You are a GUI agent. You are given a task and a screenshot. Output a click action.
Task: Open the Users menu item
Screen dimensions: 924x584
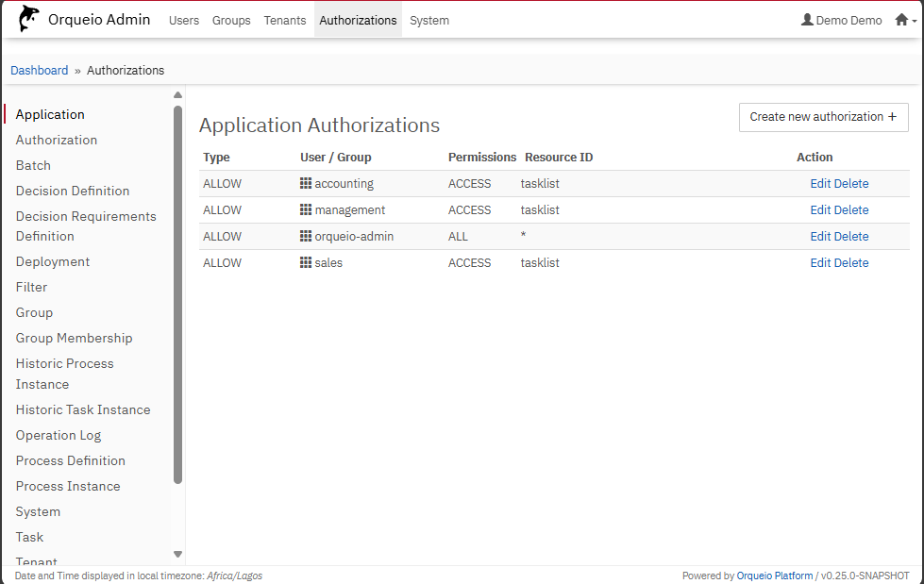(184, 20)
